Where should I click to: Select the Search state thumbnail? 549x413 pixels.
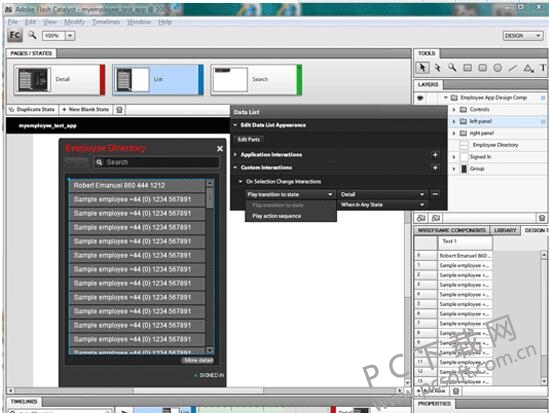click(x=256, y=80)
